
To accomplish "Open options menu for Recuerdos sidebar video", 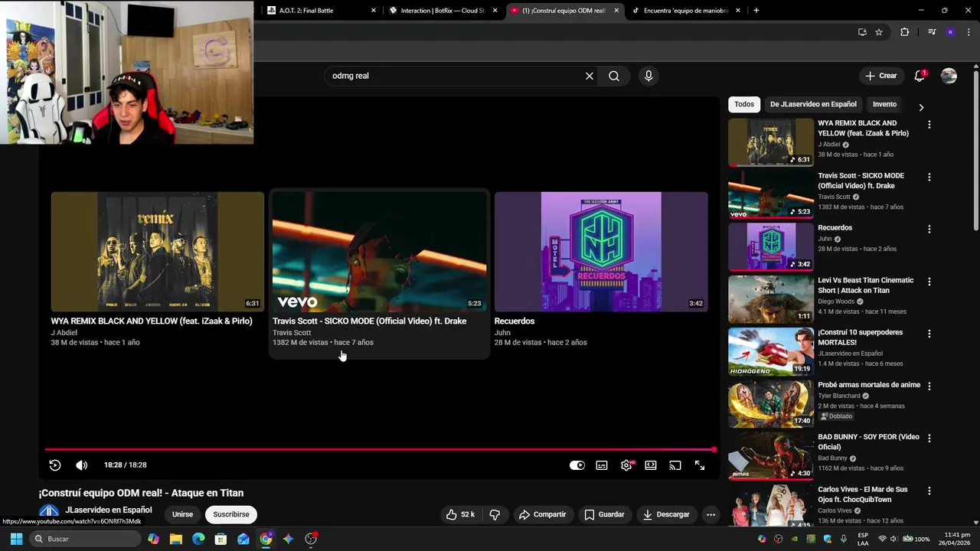I will pyautogui.click(x=929, y=229).
